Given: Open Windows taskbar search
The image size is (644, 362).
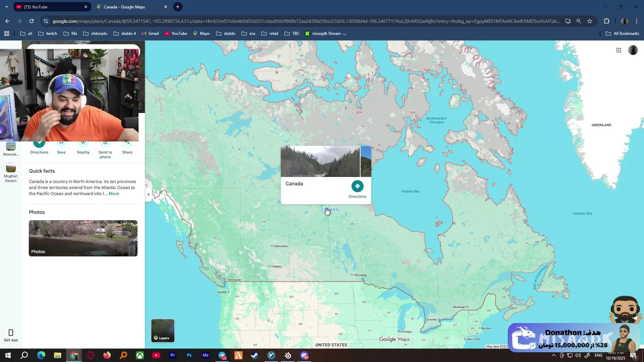Looking at the screenshot, I should click(24, 355).
